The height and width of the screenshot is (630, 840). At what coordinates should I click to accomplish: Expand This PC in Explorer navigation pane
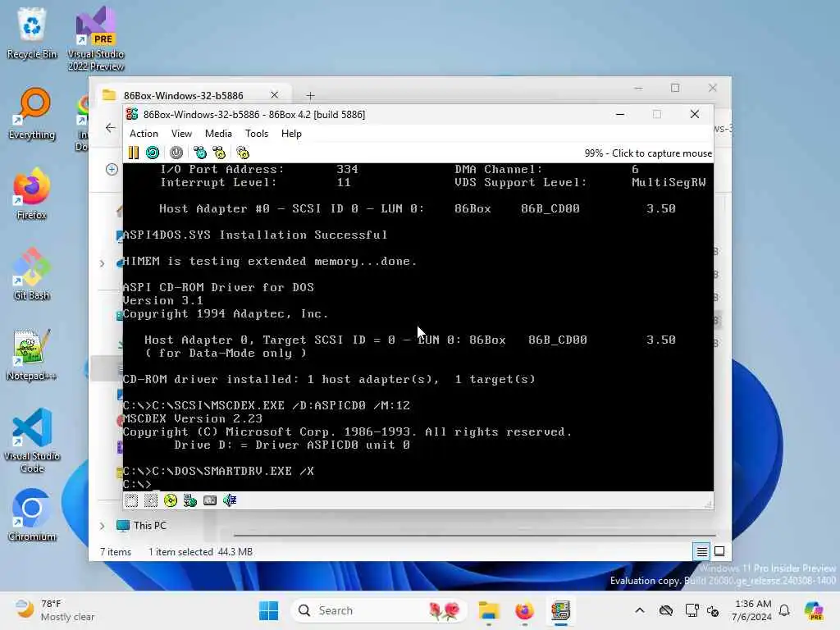point(103,526)
